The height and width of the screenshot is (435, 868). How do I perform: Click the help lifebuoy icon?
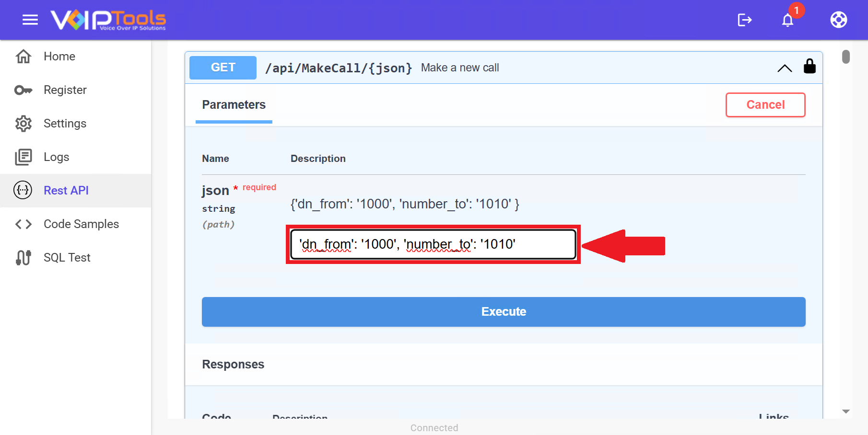pyautogui.click(x=838, y=20)
